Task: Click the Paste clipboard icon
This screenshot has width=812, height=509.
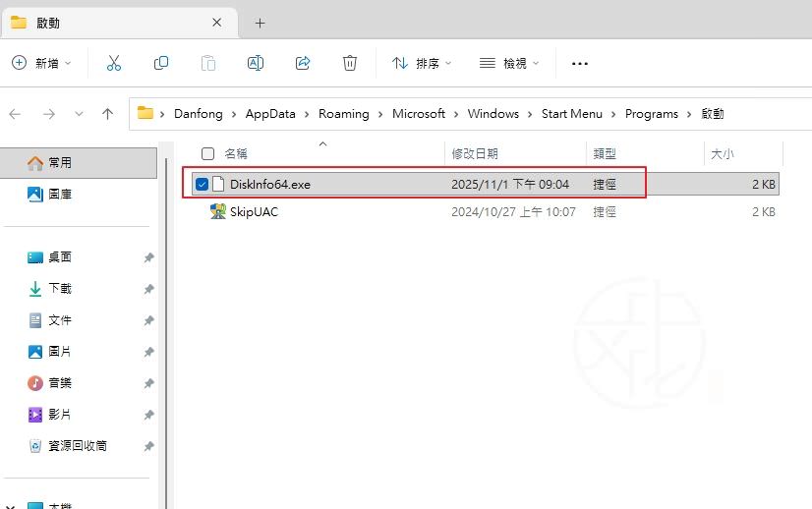Action: (x=208, y=63)
